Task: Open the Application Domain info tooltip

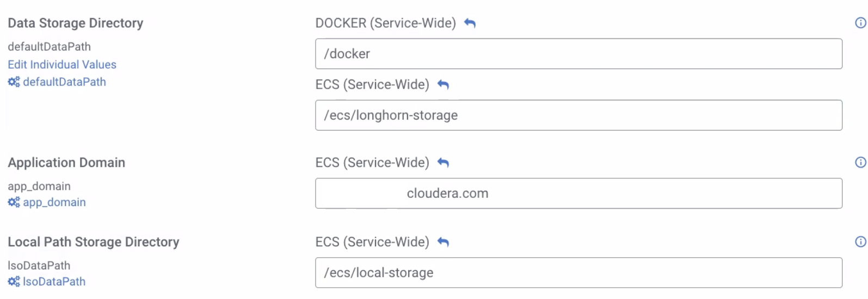Action: pos(860,163)
